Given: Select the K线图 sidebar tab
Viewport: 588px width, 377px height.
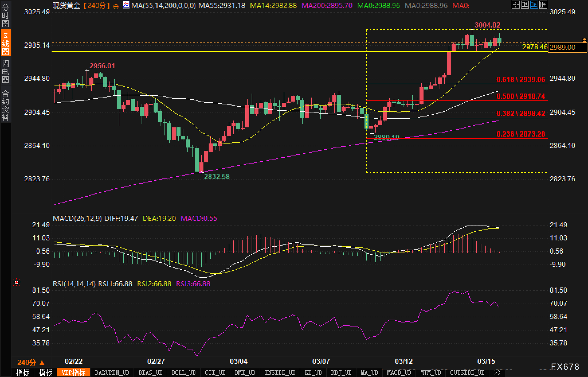Looking at the screenshot, I should point(5,43).
